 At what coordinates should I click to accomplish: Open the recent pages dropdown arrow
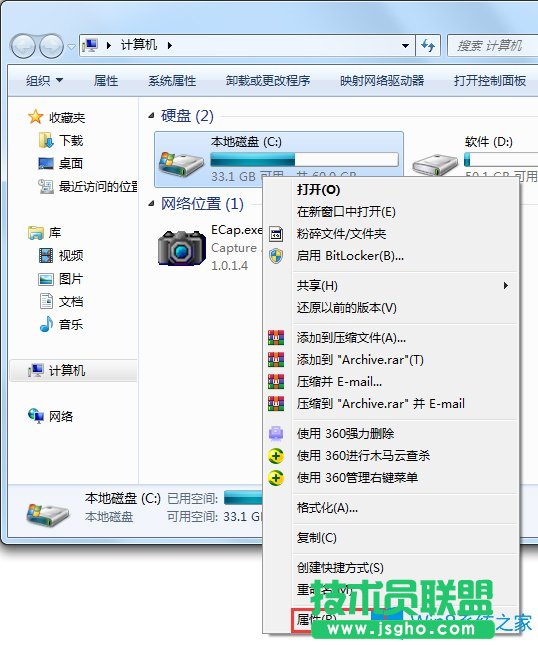click(71, 46)
